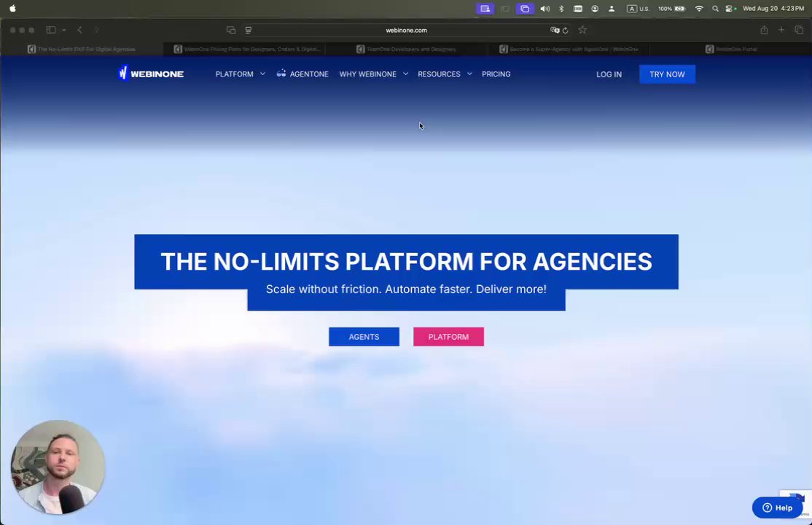Viewport: 812px width, 525px height.
Task: Open the date and time clock
Action: point(773,8)
